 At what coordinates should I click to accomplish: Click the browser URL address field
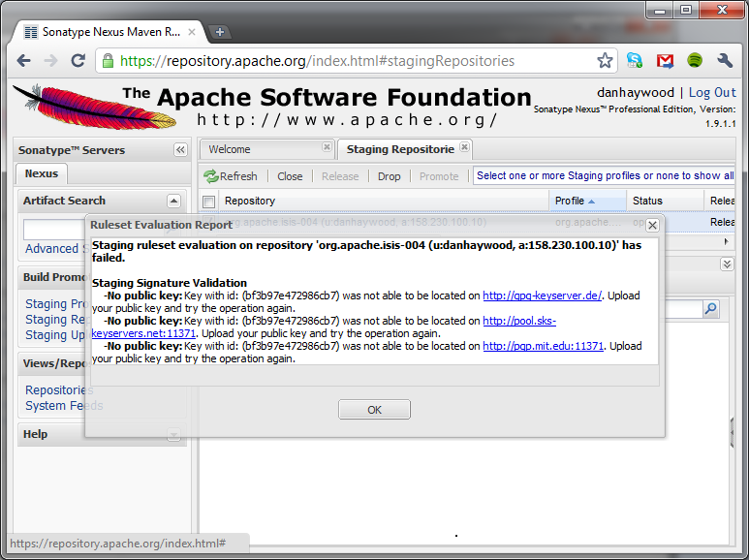pyautogui.click(x=349, y=61)
